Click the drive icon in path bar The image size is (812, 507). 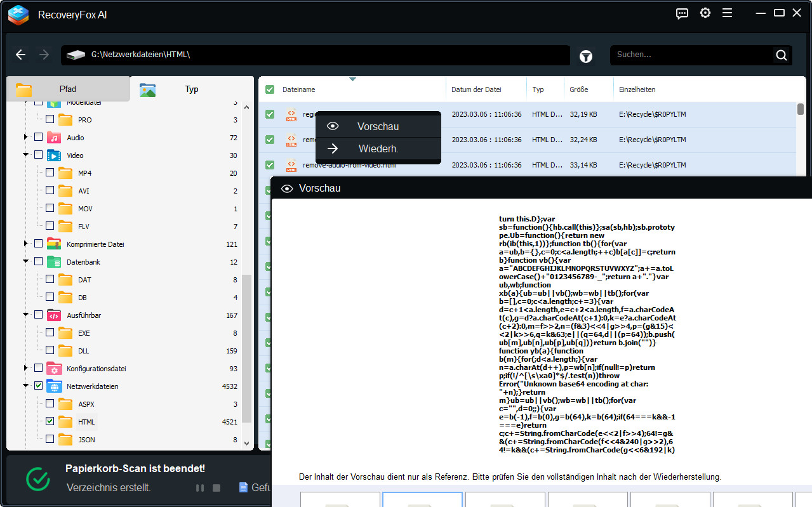click(x=76, y=55)
